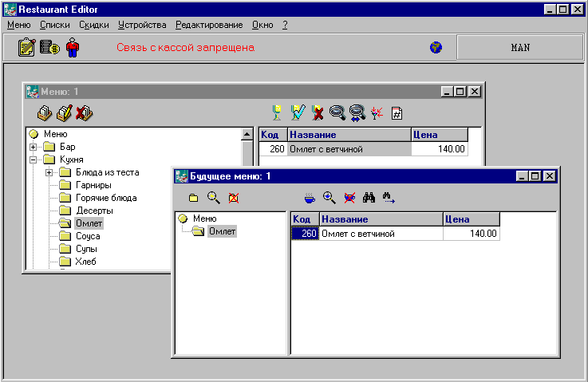This screenshot has height=382, width=588.
Task: Click the add dish glass icon in Меню window
Action: click(277, 112)
